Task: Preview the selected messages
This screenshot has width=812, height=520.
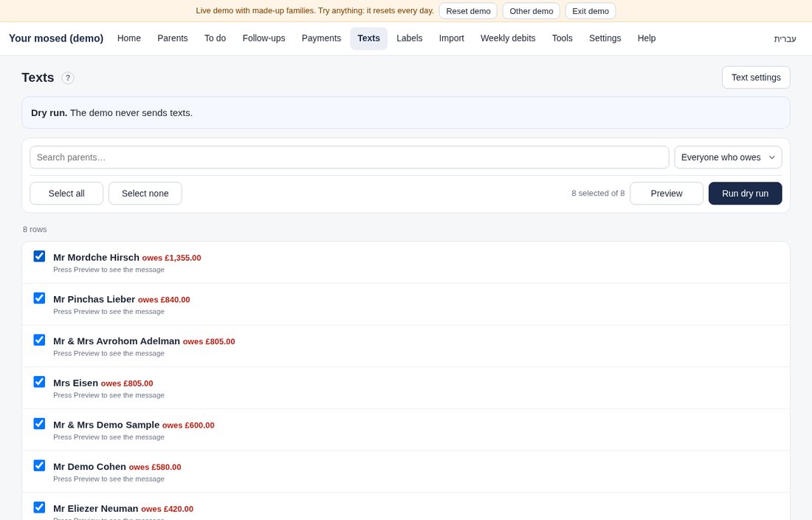Action: click(x=667, y=194)
